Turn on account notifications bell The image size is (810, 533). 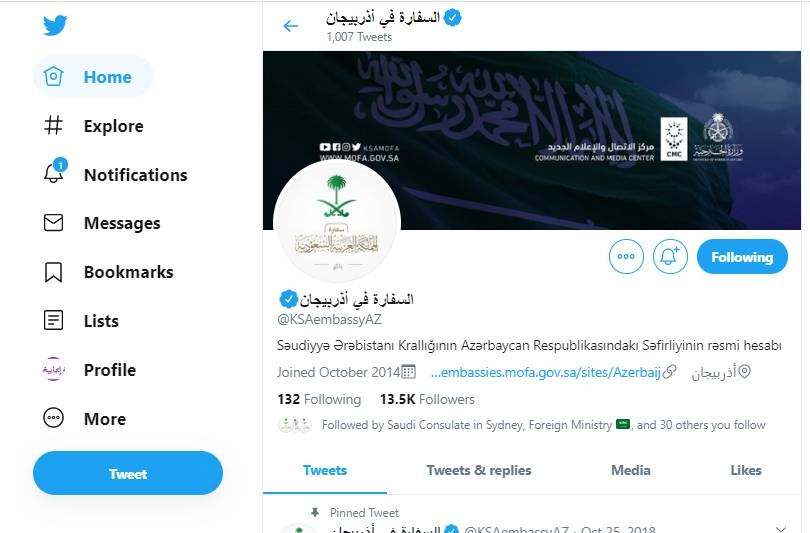click(x=670, y=257)
